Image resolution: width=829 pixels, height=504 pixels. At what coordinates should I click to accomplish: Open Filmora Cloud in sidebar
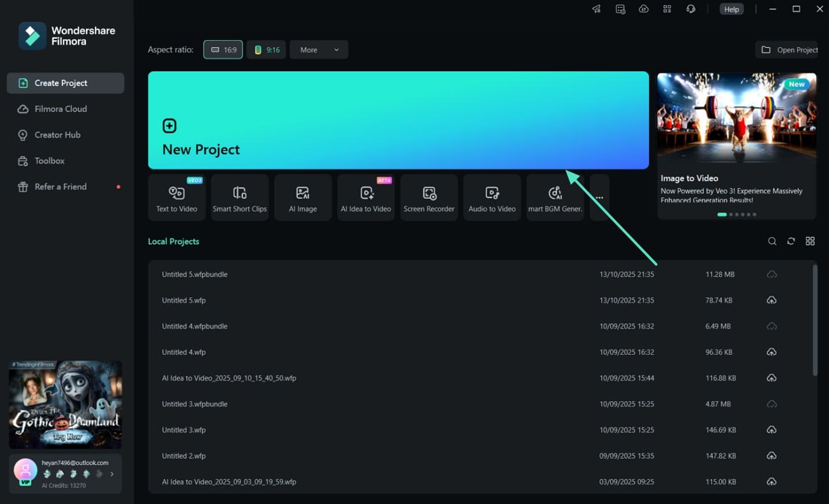pos(66,109)
